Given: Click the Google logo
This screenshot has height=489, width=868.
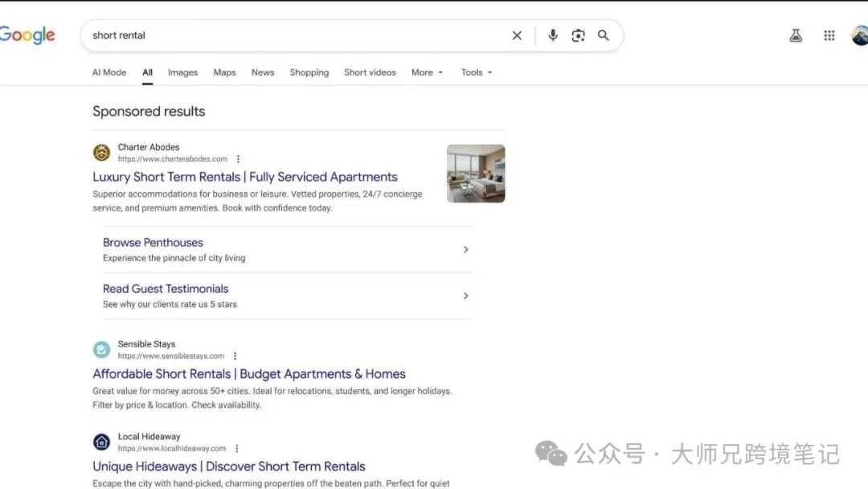Looking at the screenshot, I should tap(27, 35).
